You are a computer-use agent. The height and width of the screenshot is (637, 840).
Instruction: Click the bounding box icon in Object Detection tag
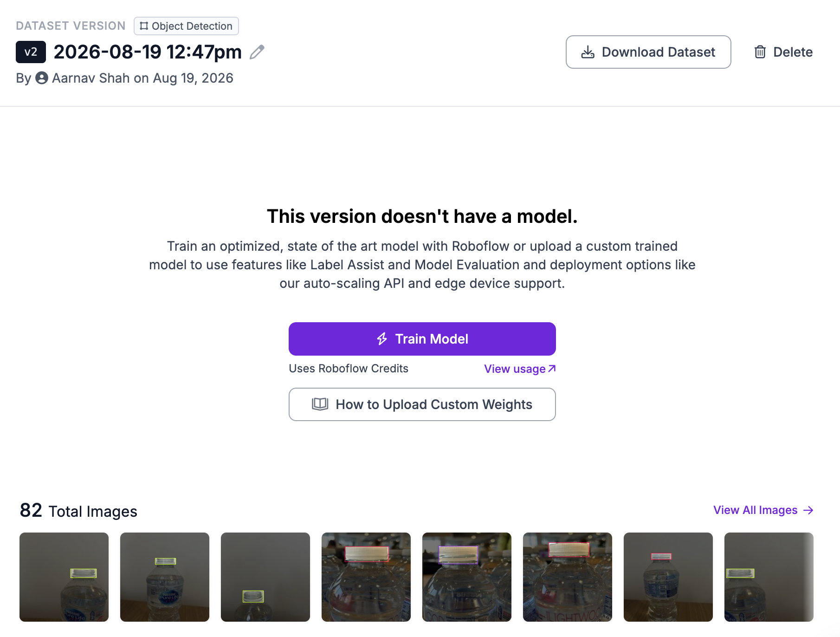point(144,26)
